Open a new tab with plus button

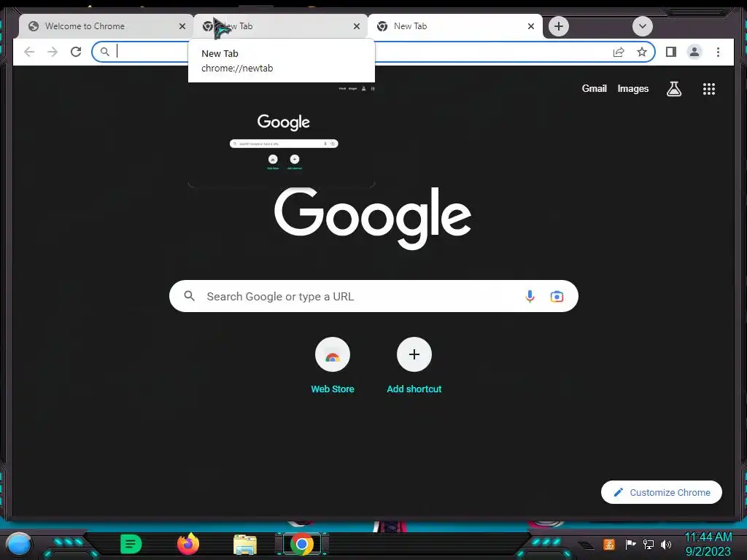click(x=559, y=26)
